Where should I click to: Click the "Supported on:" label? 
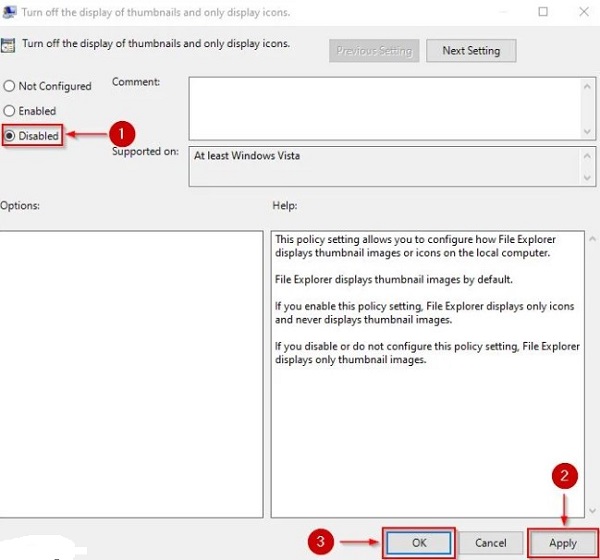tap(145, 152)
